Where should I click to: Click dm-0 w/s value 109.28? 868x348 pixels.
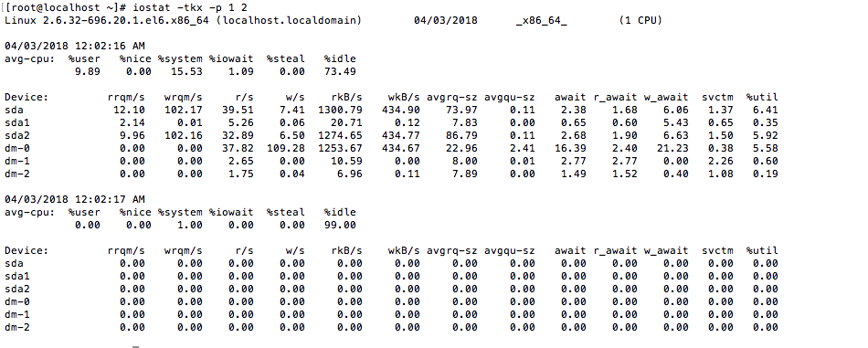tap(286, 148)
